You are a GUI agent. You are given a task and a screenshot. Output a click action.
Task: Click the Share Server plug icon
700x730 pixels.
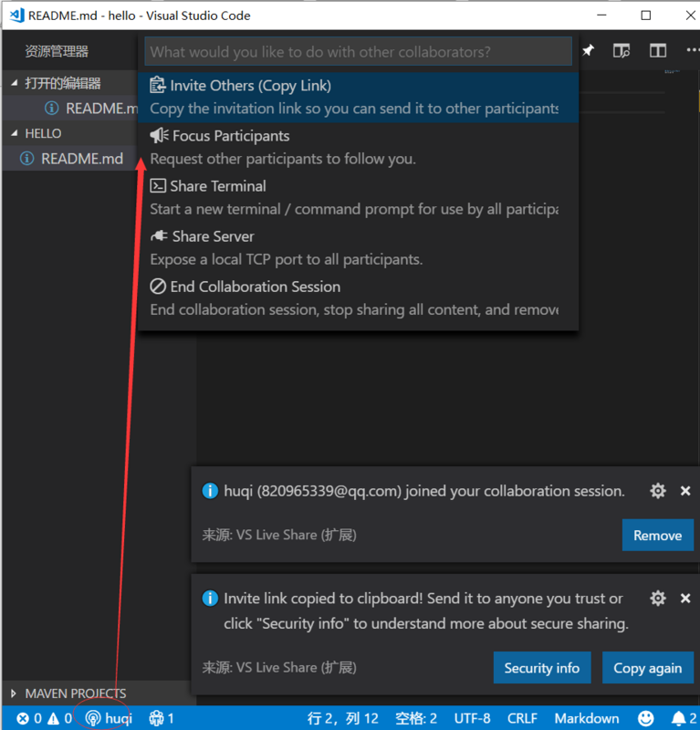coord(159,236)
